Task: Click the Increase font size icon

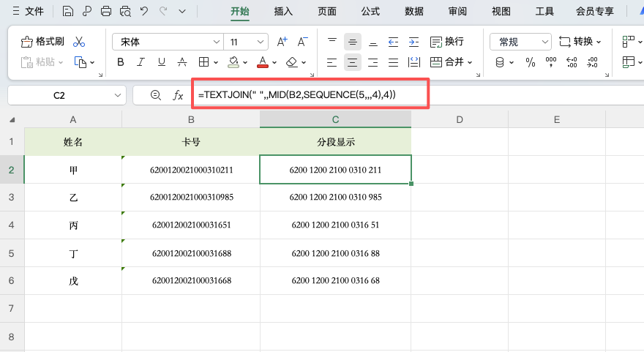Action: (282, 42)
